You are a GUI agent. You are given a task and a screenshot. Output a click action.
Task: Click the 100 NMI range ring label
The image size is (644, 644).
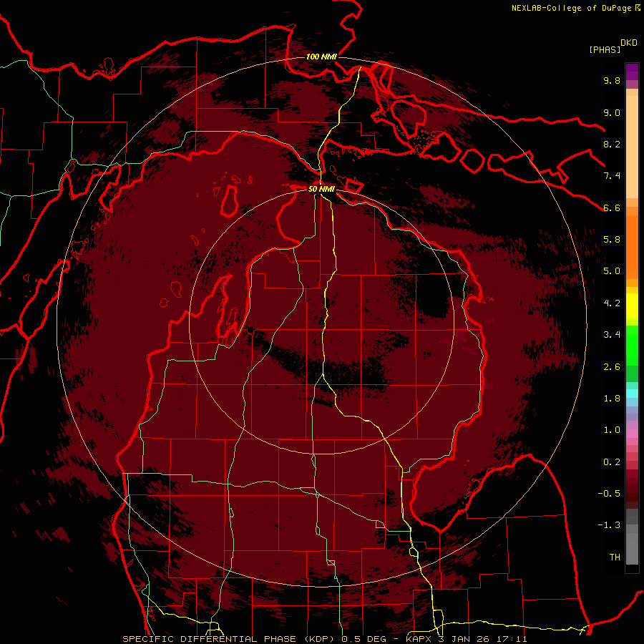(x=321, y=57)
